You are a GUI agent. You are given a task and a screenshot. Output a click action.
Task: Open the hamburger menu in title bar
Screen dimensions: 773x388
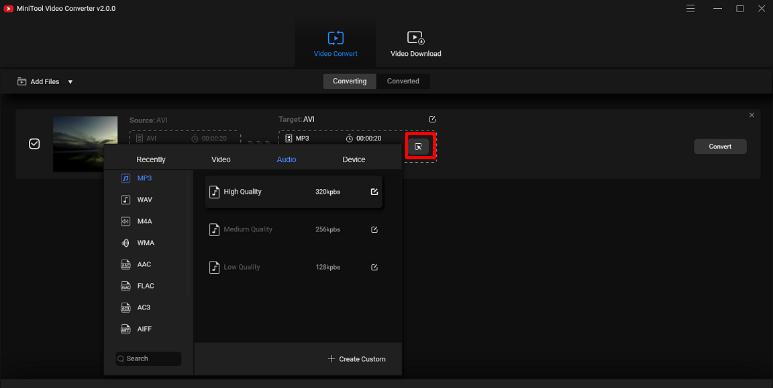(x=691, y=9)
